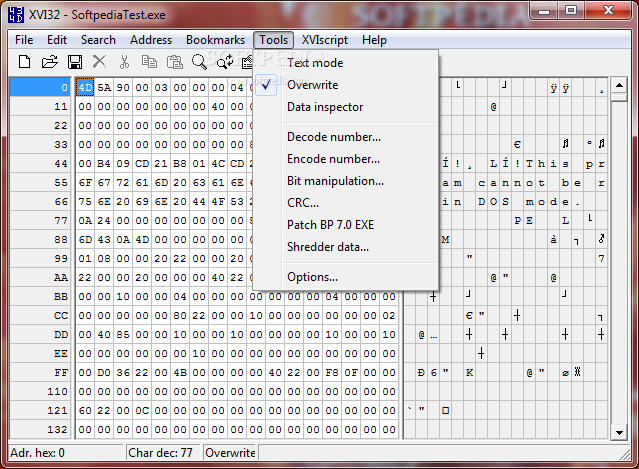The width and height of the screenshot is (639, 469).
Task: Select hex byte 5A in first row
Action: click(104, 88)
